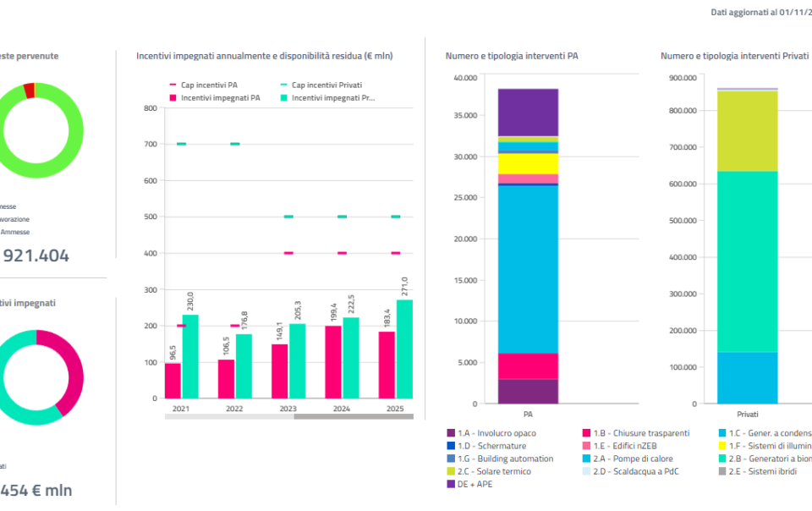Select the DE + APE legend icon
Viewport: 812px width, 511px height.
(x=451, y=484)
